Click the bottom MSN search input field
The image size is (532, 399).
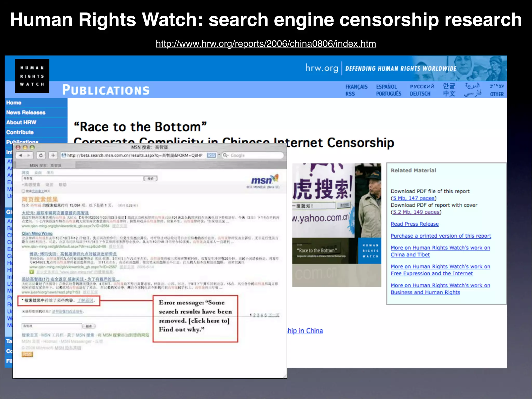[52, 326]
